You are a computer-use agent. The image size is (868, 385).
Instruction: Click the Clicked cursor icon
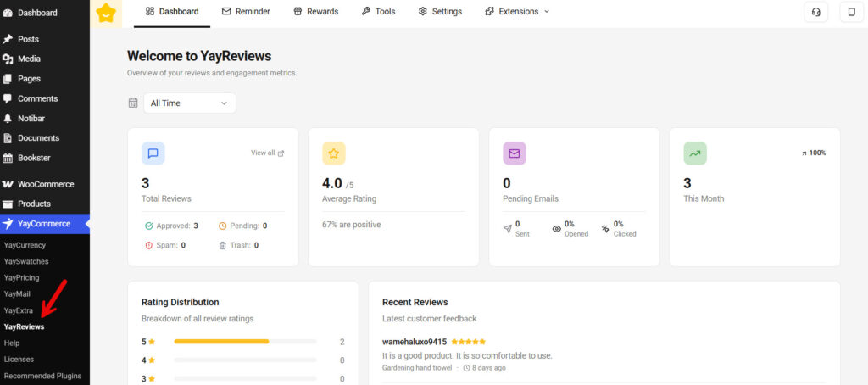605,229
